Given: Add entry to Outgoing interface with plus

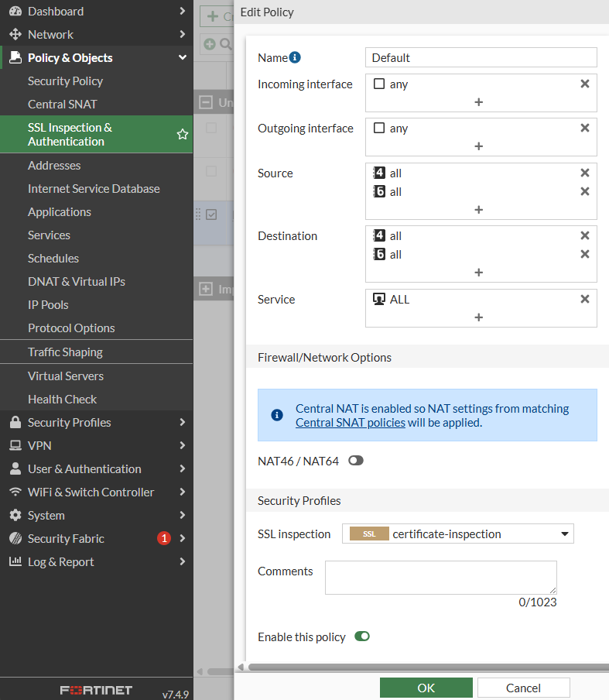Looking at the screenshot, I should (478, 146).
